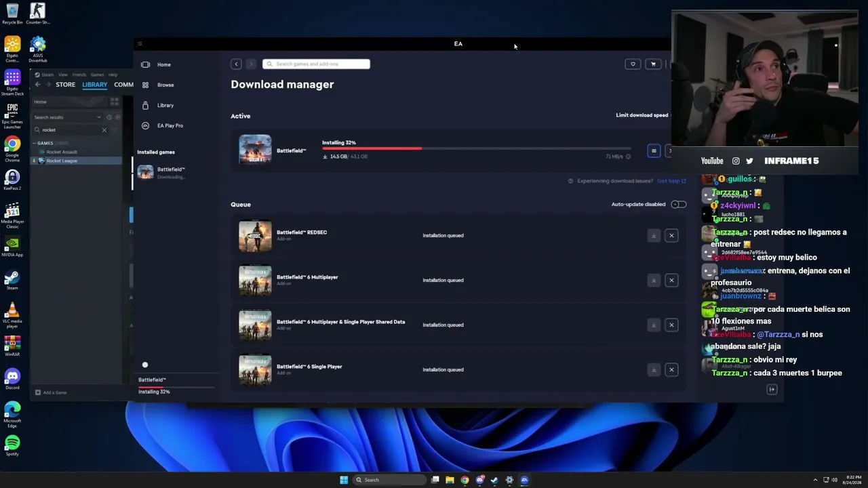Viewport: 868px width, 488px height.
Task: Open the View menu in Steam
Action: [62, 75]
